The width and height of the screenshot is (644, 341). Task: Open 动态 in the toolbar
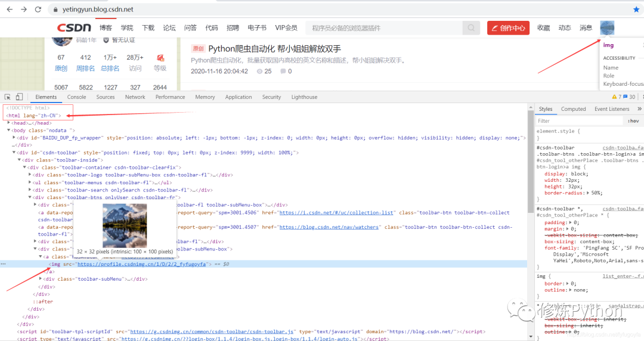tap(565, 27)
